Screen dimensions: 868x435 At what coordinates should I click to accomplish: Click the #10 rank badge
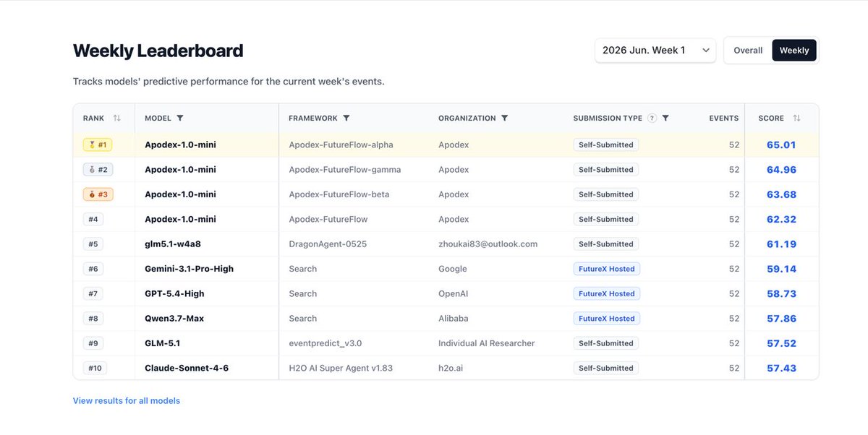pyautogui.click(x=95, y=368)
